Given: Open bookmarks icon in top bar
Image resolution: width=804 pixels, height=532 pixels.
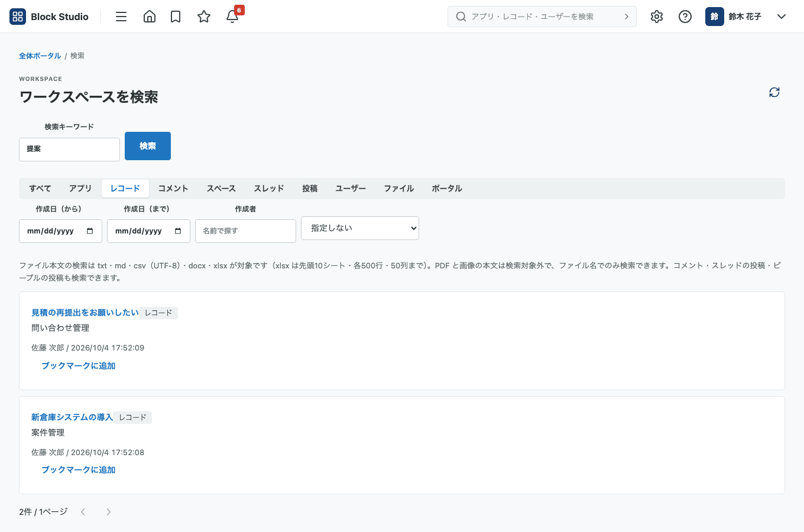Looking at the screenshot, I should [176, 17].
